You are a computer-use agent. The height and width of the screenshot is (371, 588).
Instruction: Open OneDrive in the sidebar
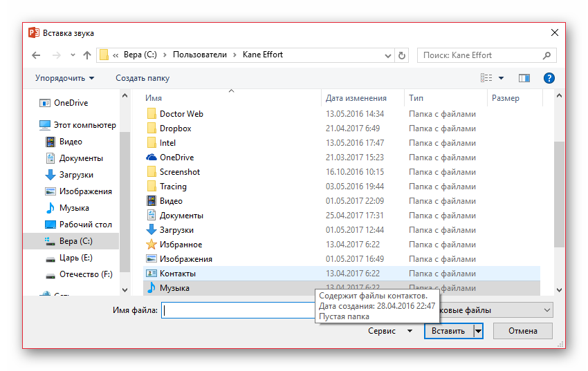coord(71,103)
